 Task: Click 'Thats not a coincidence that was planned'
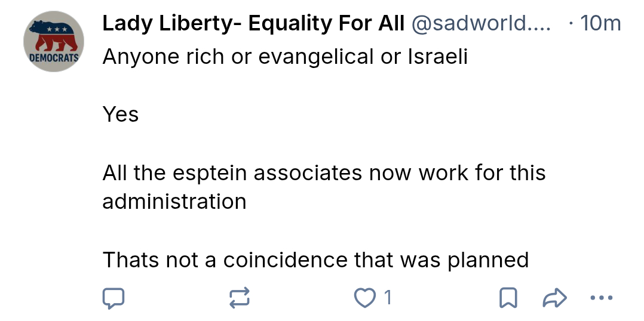[315, 260]
